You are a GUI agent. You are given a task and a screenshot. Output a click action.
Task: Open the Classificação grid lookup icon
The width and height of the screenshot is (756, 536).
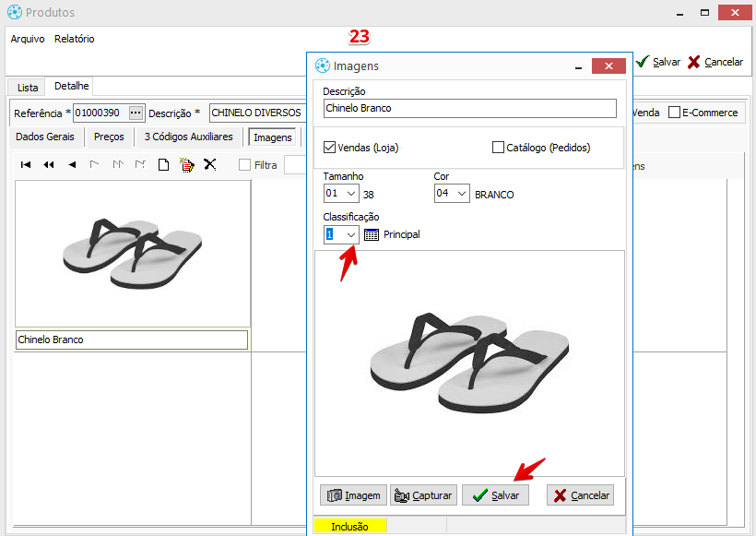(372, 234)
